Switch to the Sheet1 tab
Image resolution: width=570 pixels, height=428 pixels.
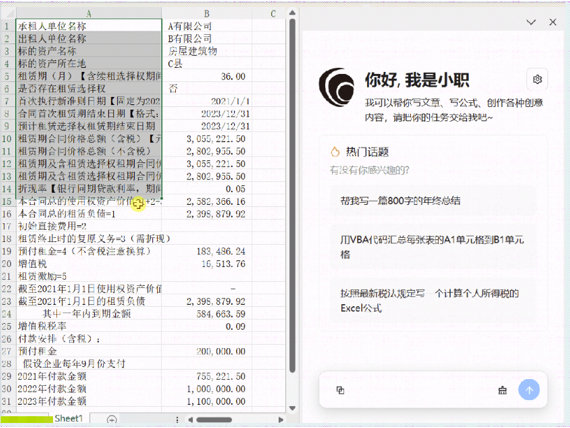pos(68,419)
